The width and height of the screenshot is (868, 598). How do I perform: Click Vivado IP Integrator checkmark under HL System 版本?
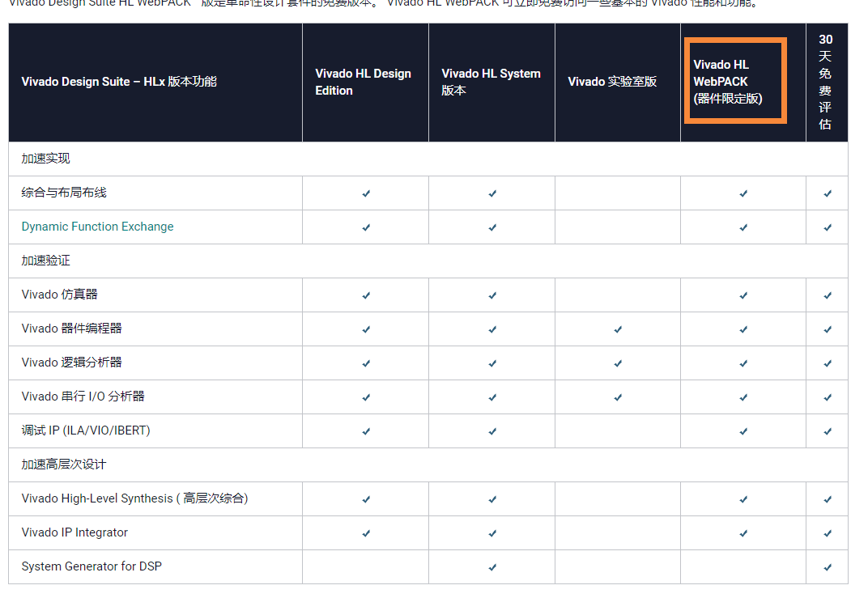492,534
